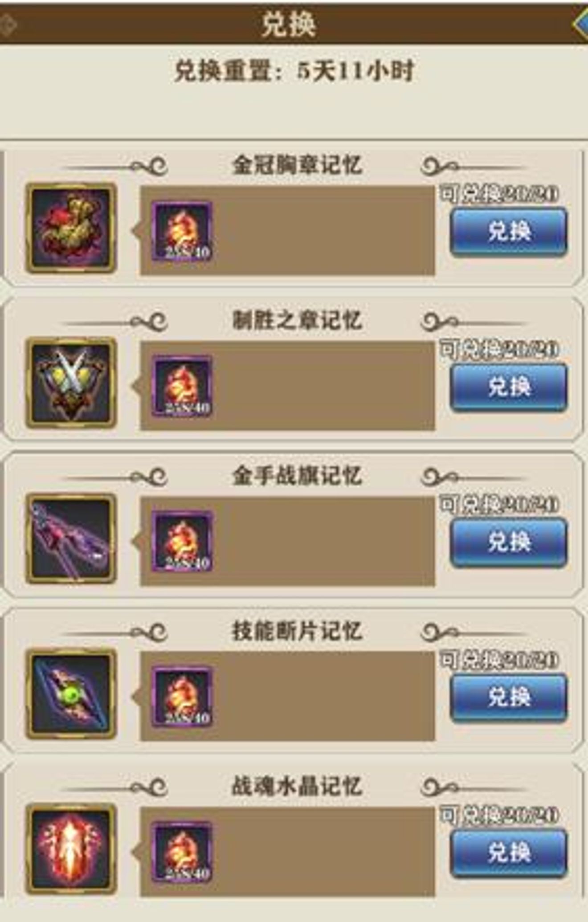Click the flame currency icon in 金手战旗记忆 row
The height and width of the screenshot is (922, 588).
(182, 541)
